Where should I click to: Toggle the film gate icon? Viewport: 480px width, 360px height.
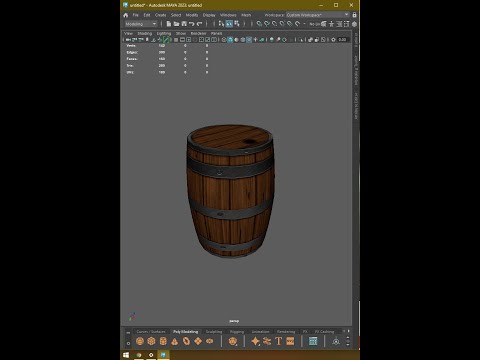click(182, 40)
